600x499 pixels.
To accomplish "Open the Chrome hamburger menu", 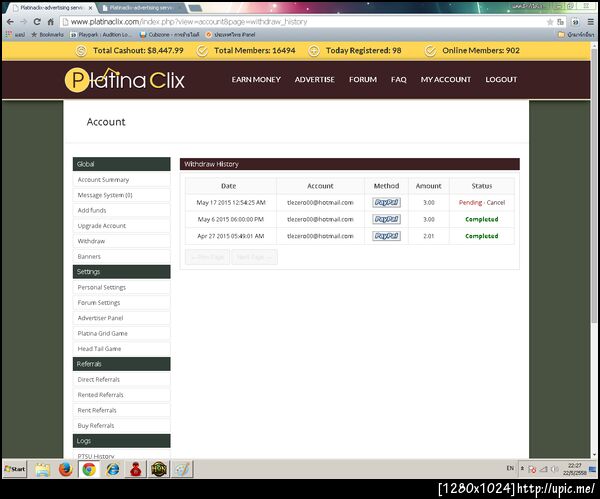I will point(590,22).
